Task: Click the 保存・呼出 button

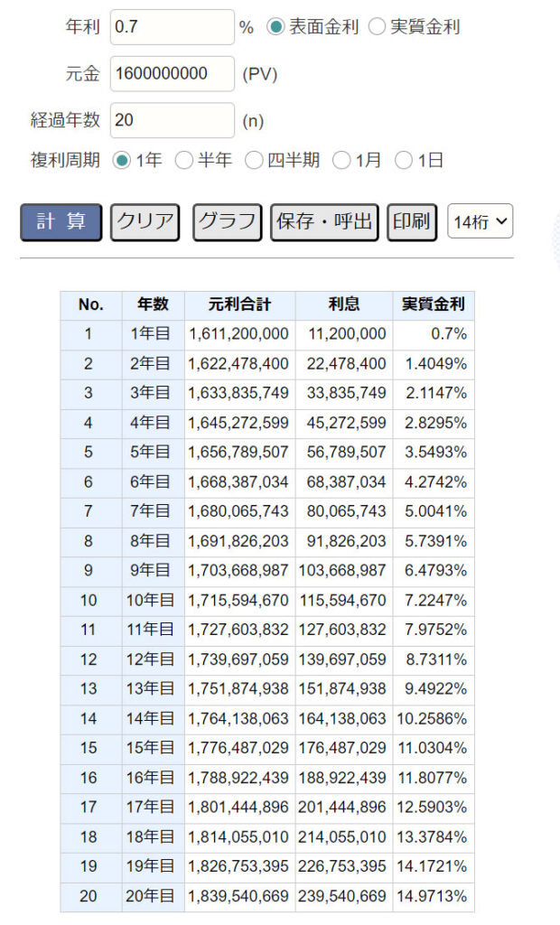Action: click(x=324, y=222)
